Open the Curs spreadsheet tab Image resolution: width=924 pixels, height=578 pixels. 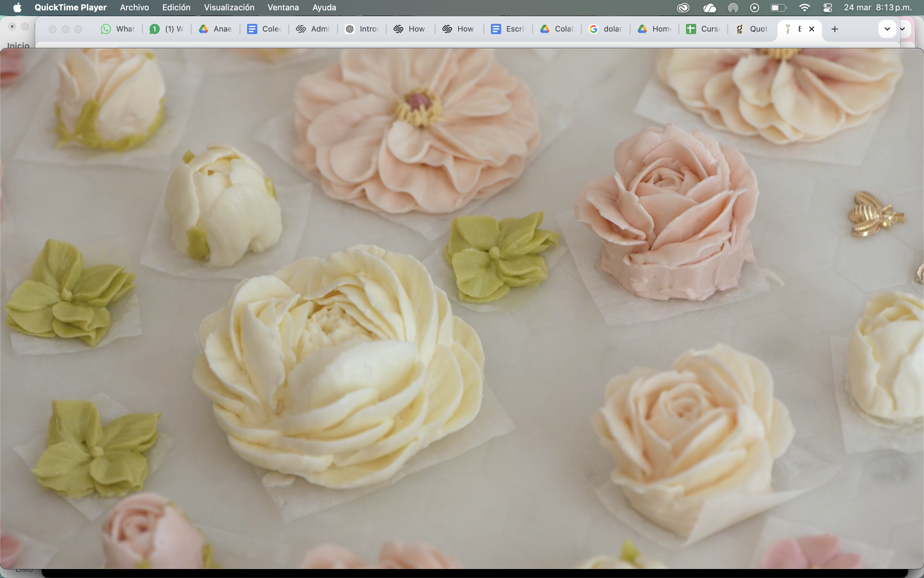click(703, 29)
